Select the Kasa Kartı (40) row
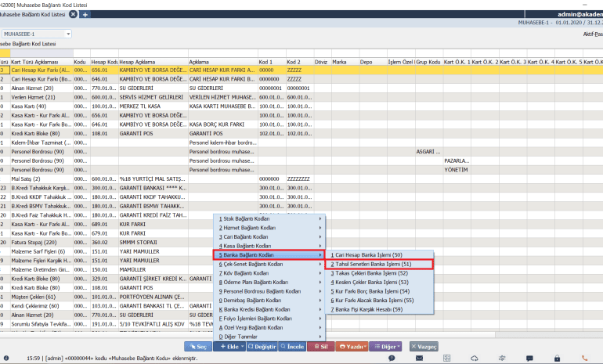The width and height of the screenshot is (603, 364). click(301, 106)
